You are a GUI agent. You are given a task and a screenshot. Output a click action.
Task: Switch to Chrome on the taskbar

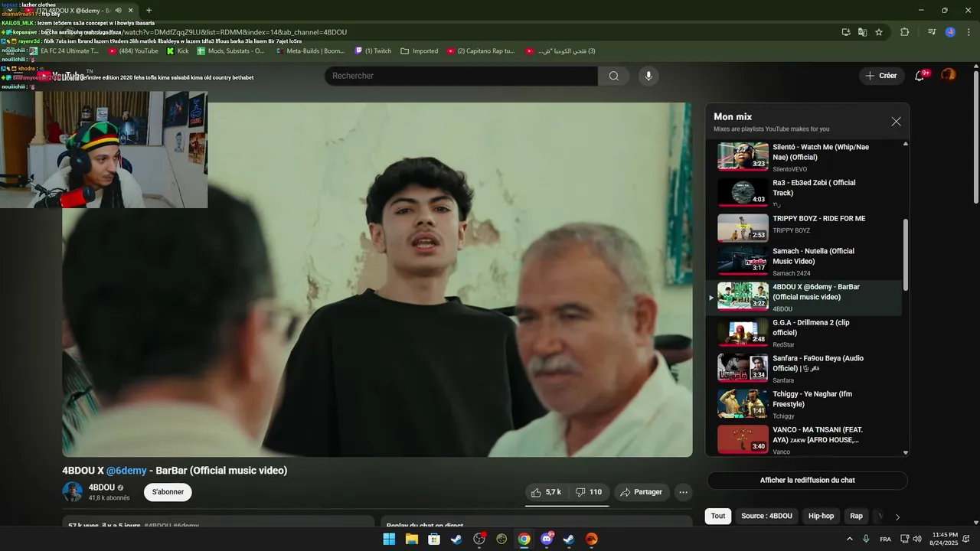[x=524, y=539]
